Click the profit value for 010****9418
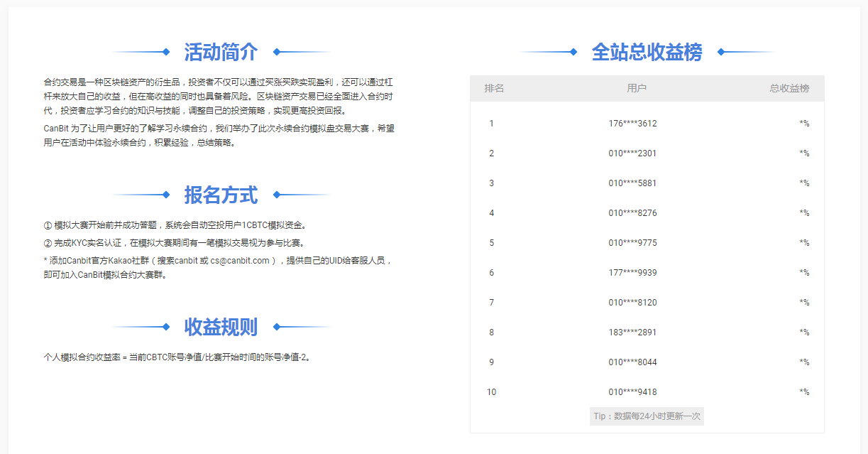 804,392
